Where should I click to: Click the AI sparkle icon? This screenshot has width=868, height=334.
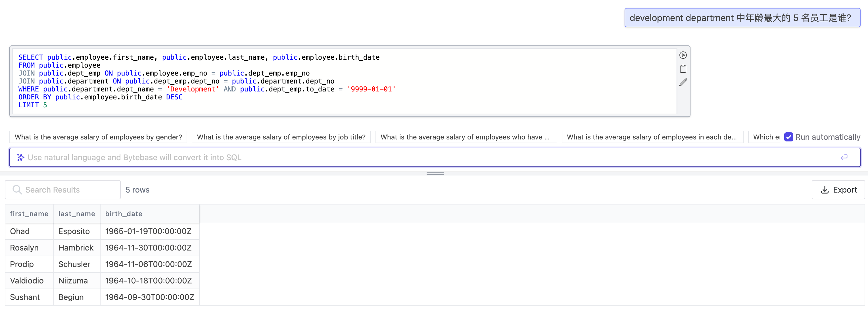20,157
